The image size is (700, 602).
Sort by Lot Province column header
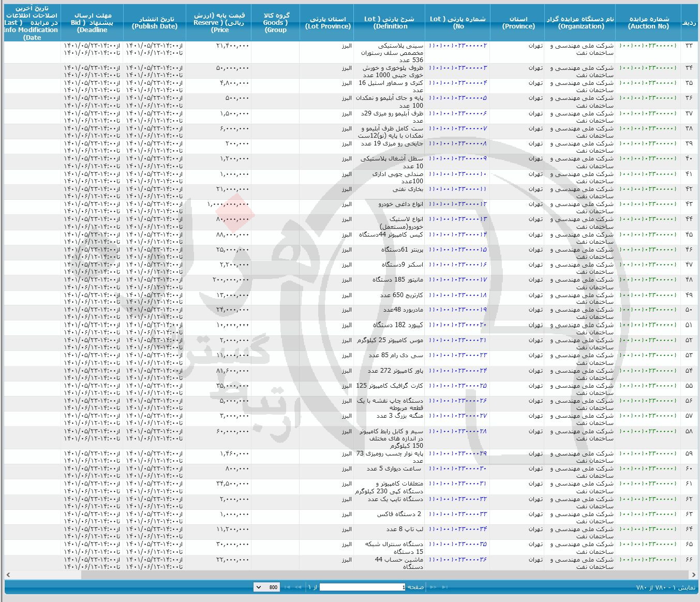click(x=327, y=23)
